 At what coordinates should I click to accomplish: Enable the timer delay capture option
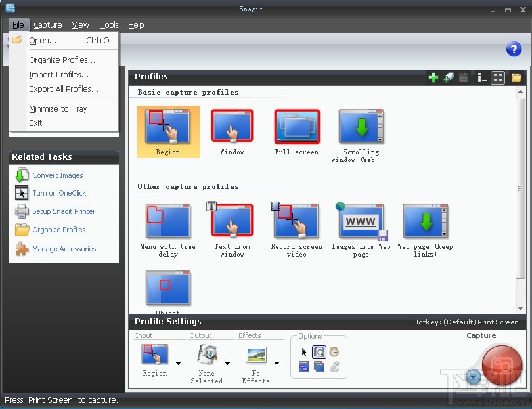pyautogui.click(x=334, y=351)
